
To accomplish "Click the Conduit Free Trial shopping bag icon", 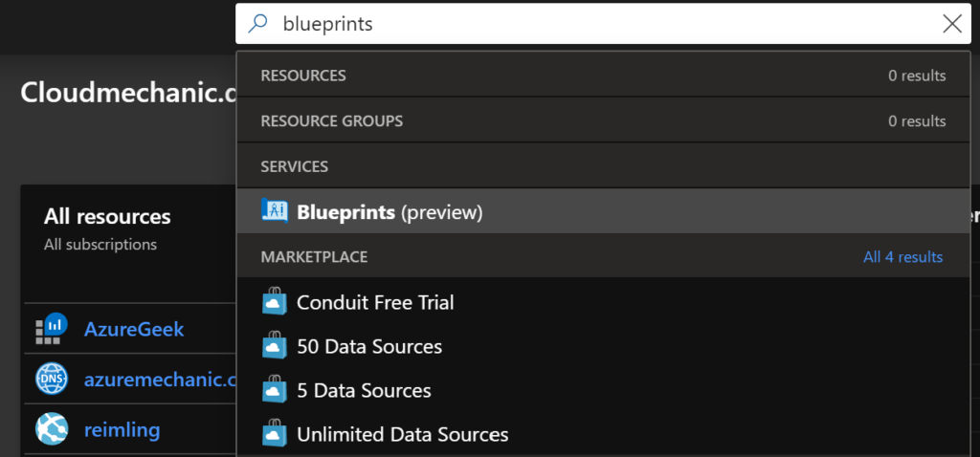I will [275, 301].
